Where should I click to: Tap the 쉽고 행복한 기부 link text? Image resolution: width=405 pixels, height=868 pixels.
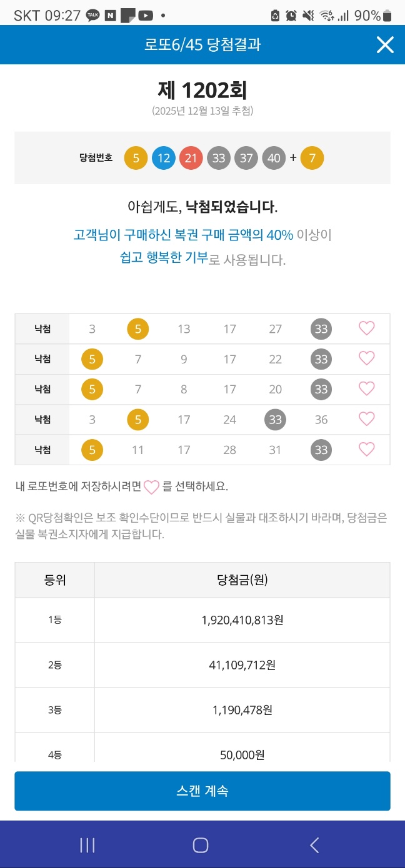pyautogui.click(x=164, y=258)
